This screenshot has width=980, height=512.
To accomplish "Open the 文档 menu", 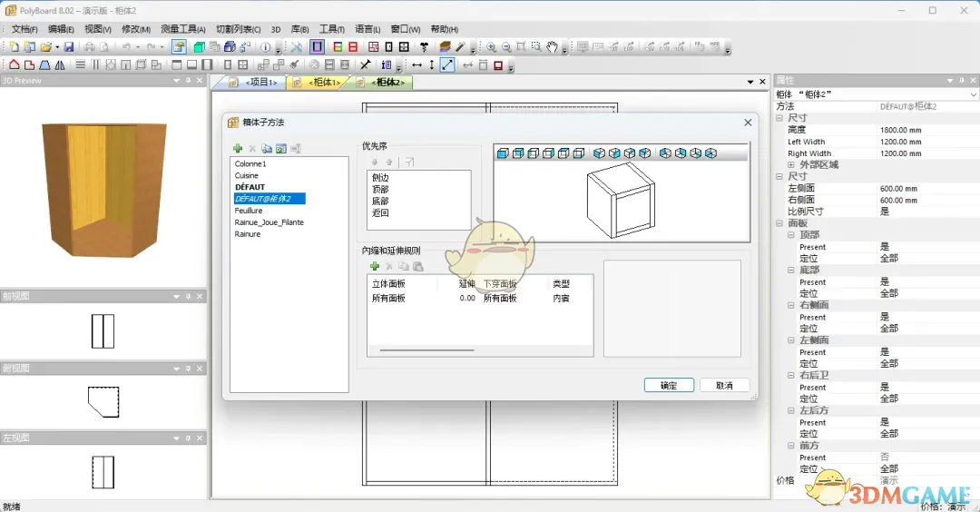I will 24,29.
